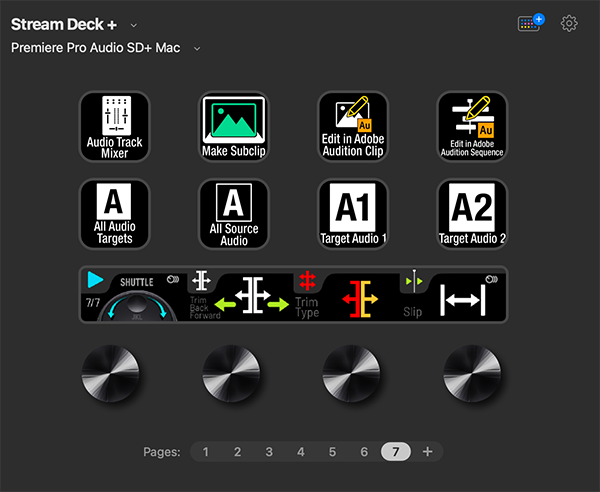Click the 7/7 page indicator on touch strip
The width and height of the screenshot is (600, 492).
tap(93, 303)
